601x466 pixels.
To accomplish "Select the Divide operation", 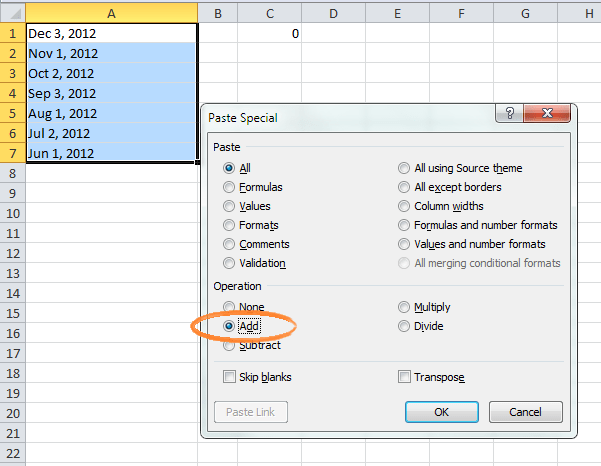I will [x=404, y=326].
